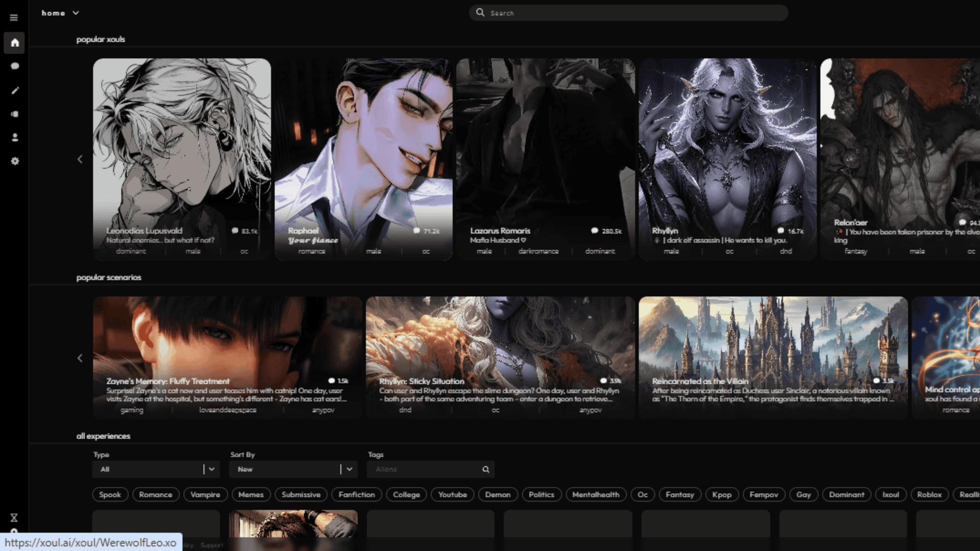Click anypov tag on Sticky Situation scenario
The image size is (980, 551).
tap(591, 410)
